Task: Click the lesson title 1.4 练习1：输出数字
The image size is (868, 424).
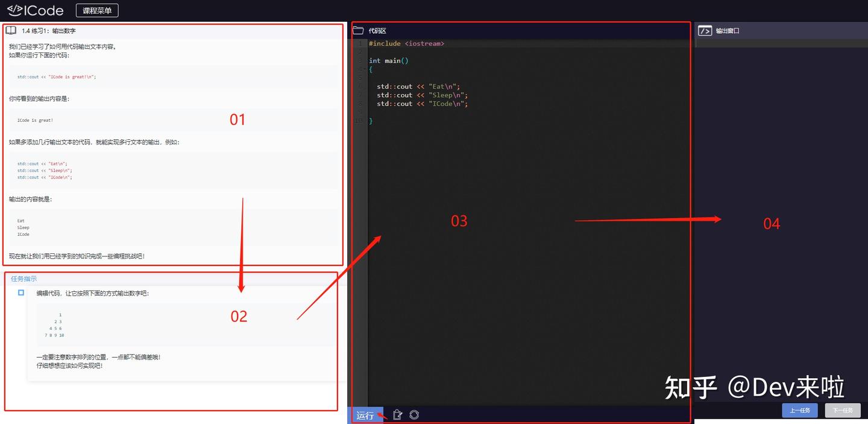Action: (49, 31)
